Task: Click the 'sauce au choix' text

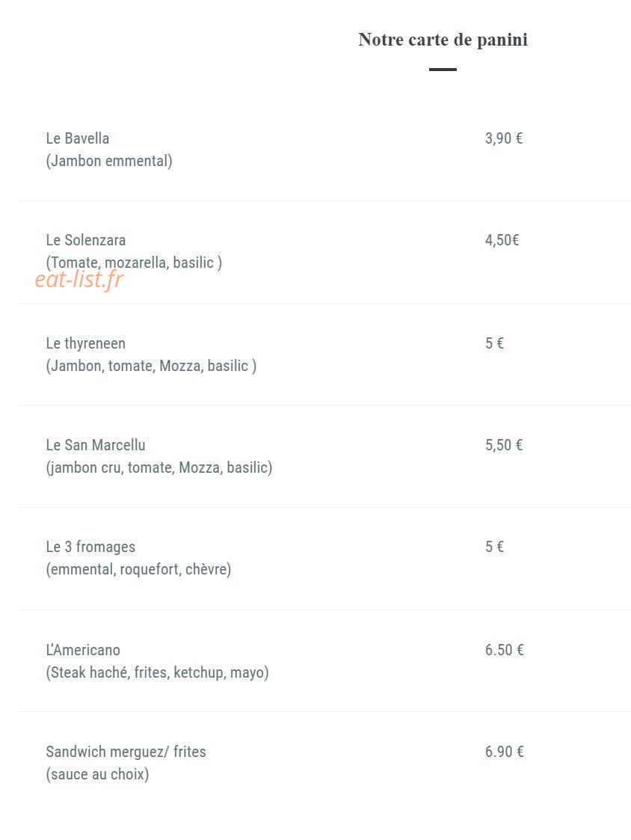Action: click(x=97, y=774)
